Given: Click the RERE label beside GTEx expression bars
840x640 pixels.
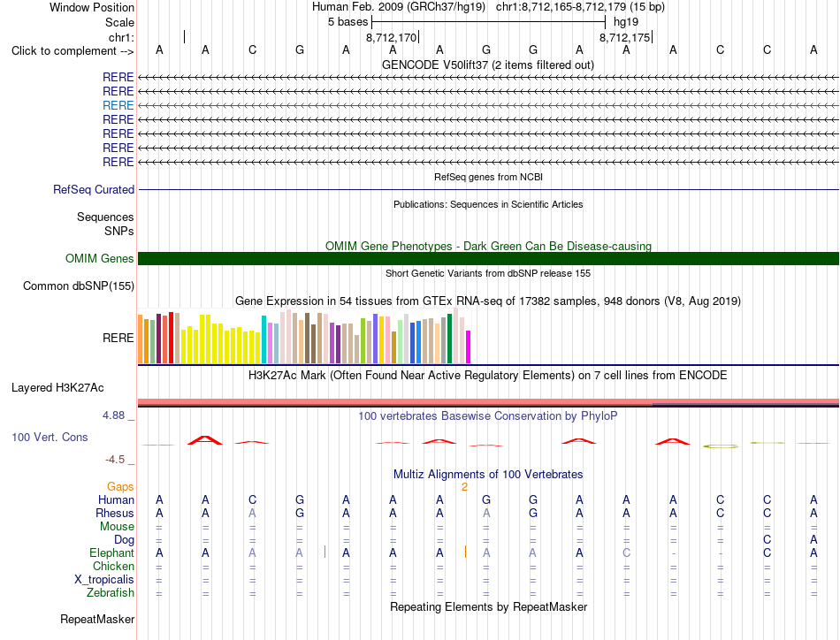Looking at the screenshot, I should (118, 338).
